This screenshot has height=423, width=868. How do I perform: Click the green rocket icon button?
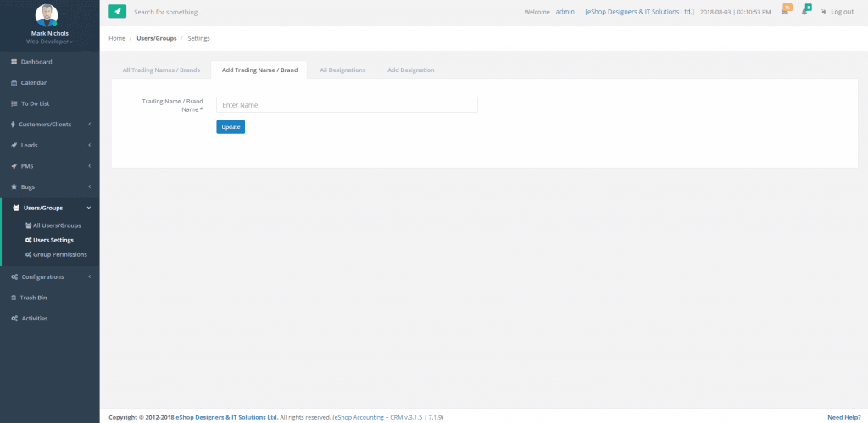pos(117,12)
